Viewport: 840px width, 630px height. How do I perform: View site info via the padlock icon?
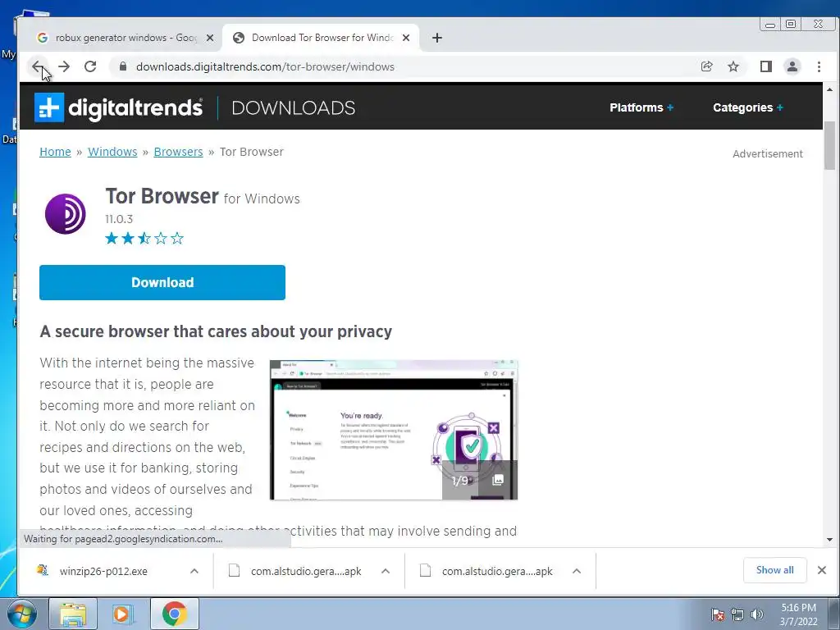tap(123, 66)
